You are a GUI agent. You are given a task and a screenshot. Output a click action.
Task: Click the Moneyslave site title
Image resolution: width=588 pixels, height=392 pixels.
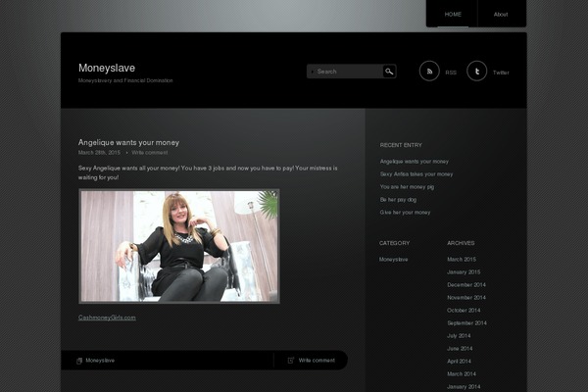tap(107, 68)
